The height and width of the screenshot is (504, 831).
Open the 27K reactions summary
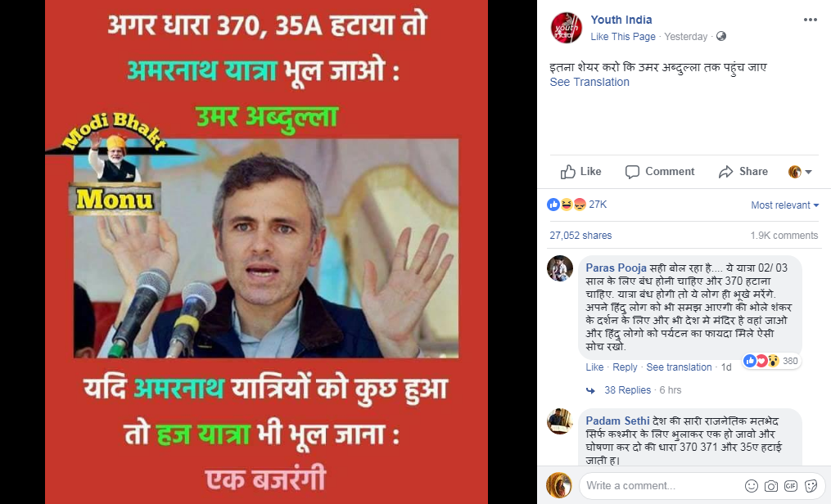(x=577, y=205)
